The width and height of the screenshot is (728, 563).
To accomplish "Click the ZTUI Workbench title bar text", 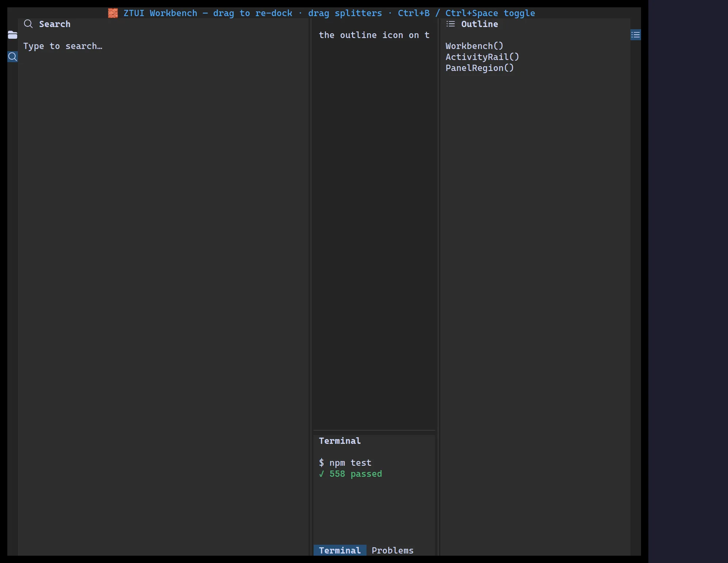I will [329, 13].
